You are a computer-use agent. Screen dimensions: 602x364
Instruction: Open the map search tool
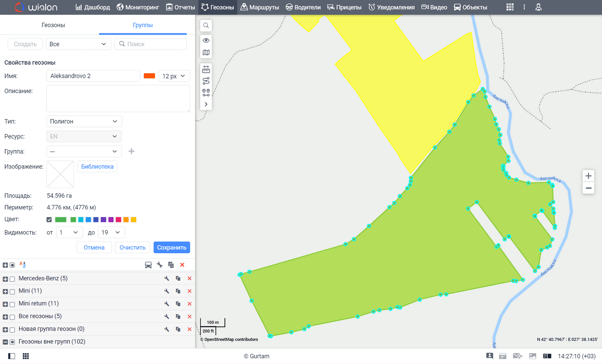click(206, 25)
